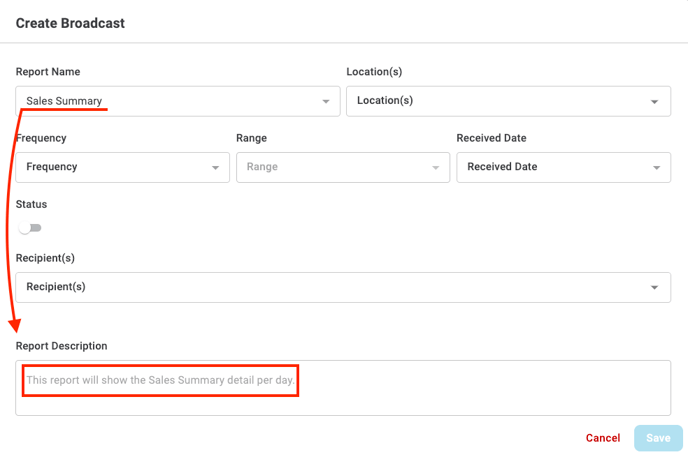The image size is (688, 457).
Task: Click the Create Broadcast dialog title
Action: pyautogui.click(x=70, y=23)
